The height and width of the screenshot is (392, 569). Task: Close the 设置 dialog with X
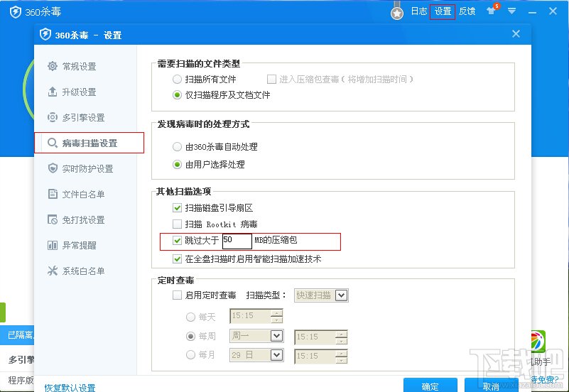516,33
